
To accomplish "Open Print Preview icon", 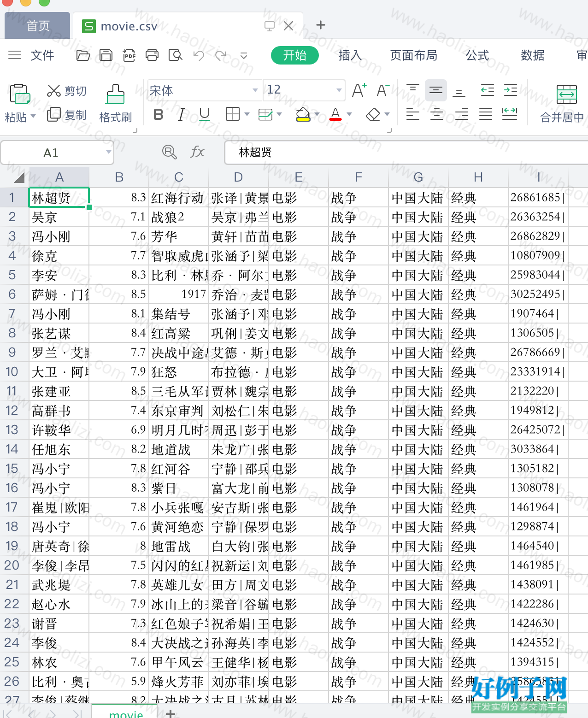I will click(176, 56).
